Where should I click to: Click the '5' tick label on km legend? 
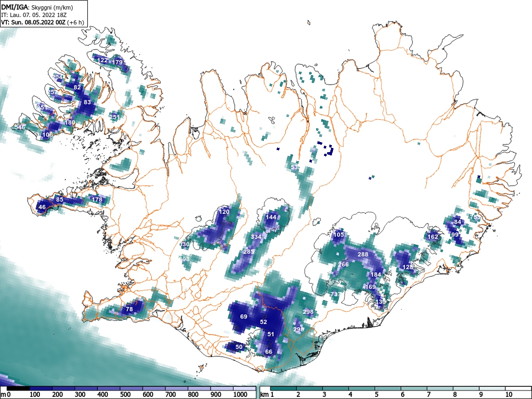coord(376,394)
